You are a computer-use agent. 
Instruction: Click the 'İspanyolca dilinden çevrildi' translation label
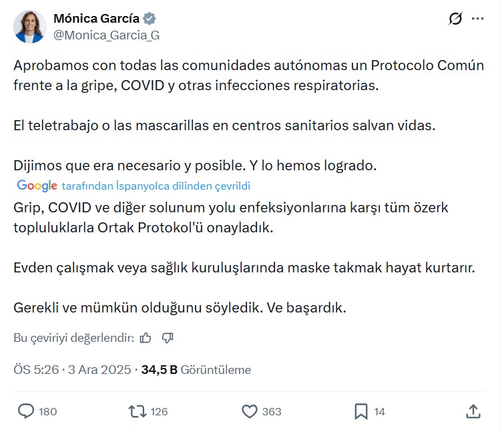(x=156, y=186)
